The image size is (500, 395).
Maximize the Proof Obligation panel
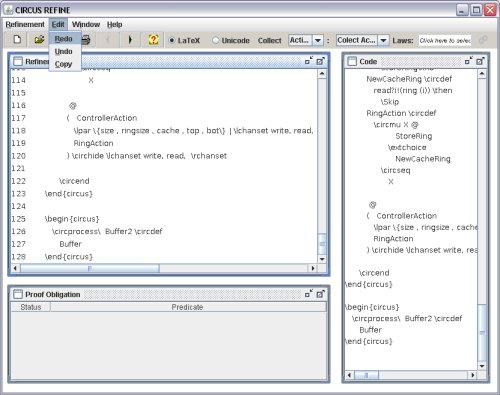(x=320, y=294)
